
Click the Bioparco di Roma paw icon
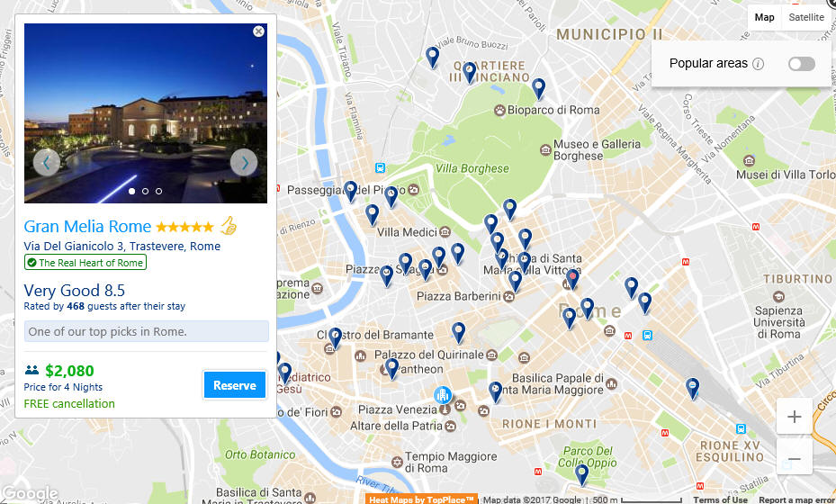click(499, 111)
